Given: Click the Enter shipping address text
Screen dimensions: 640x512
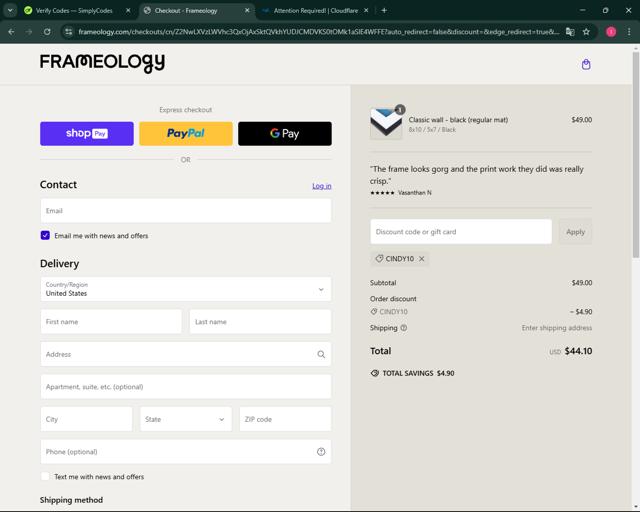Looking at the screenshot, I should pos(557,328).
